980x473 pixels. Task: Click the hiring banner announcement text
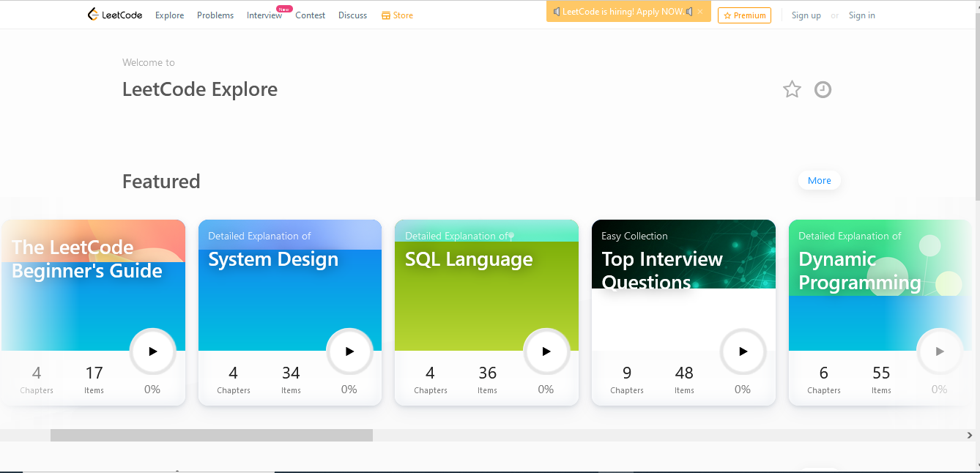coord(623,12)
